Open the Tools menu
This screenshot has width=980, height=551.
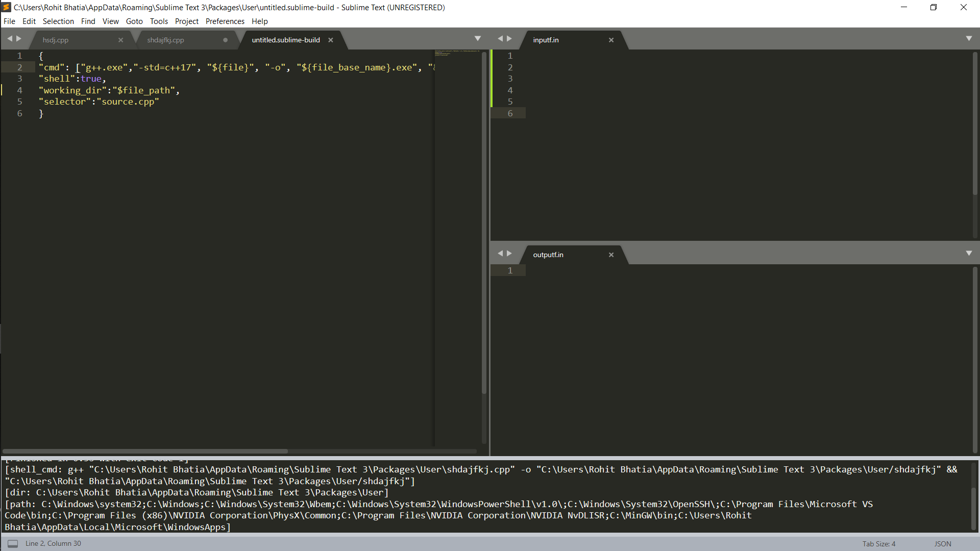point(159,21)
